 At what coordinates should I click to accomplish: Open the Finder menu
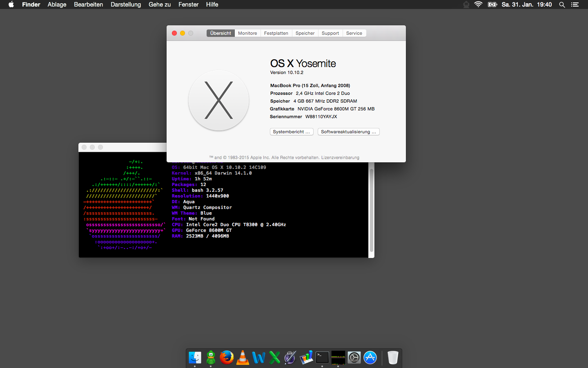click(31, 4)
